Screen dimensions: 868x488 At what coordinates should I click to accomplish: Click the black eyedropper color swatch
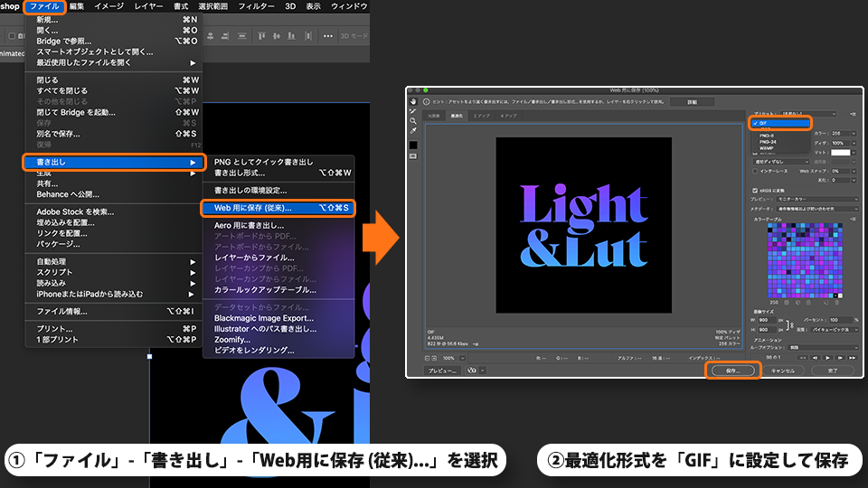pos(413,145)
